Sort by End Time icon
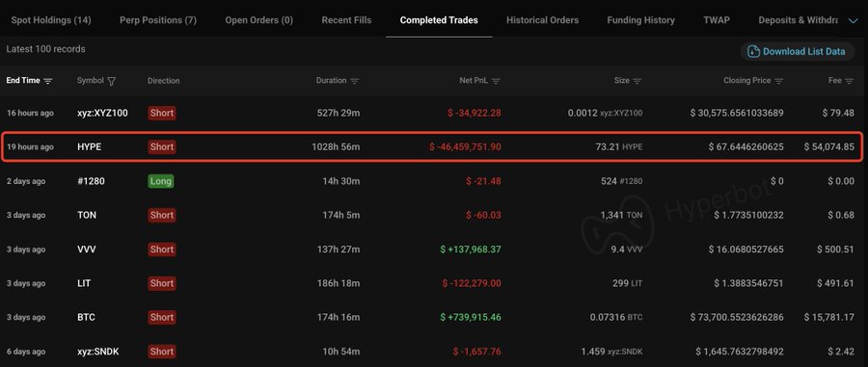Image resolution: width=868 pixels, height=367 pixels. click(48, 81)
